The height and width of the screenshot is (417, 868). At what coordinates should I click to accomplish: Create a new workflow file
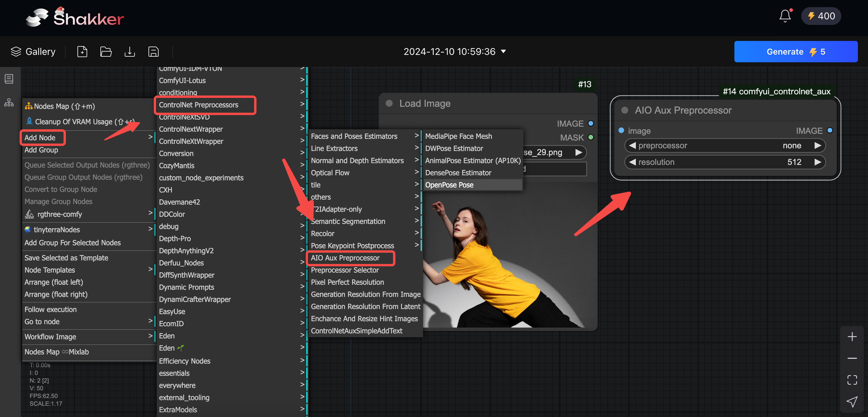[x=82, y=52]
